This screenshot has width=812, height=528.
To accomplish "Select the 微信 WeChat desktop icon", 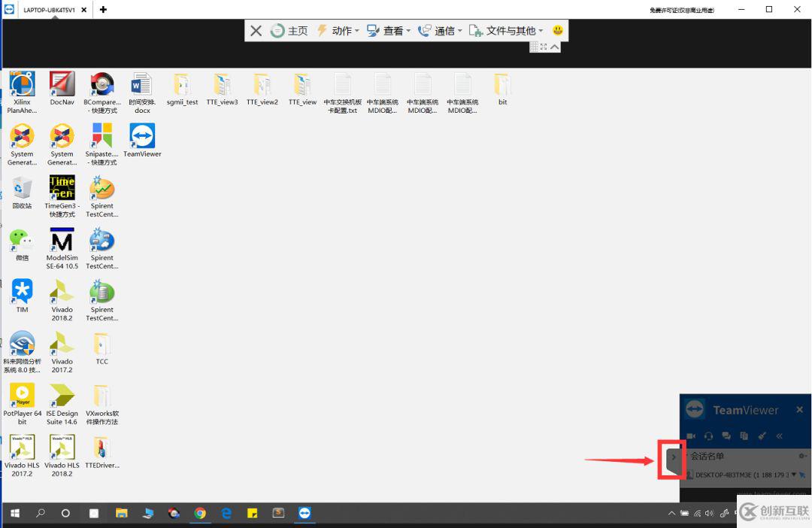I will pyautogui.click(x=22, y=244).
